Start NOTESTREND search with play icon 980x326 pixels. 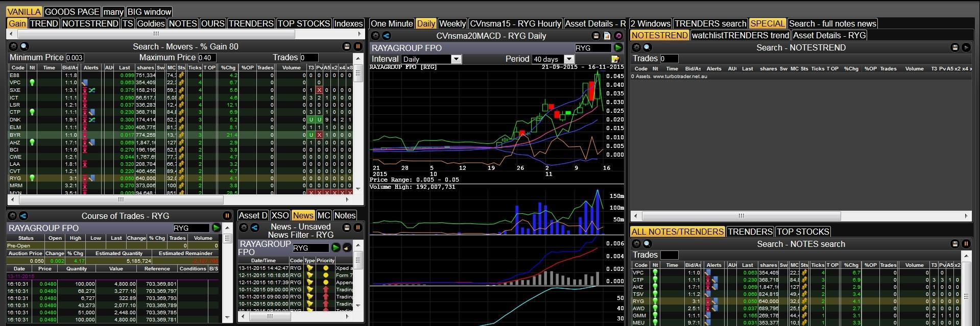966,47
